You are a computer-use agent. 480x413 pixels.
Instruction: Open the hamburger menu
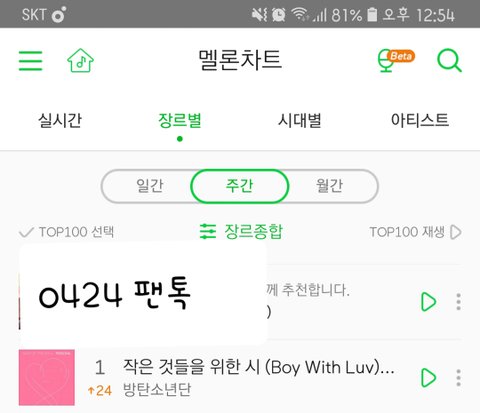point(31,61)
